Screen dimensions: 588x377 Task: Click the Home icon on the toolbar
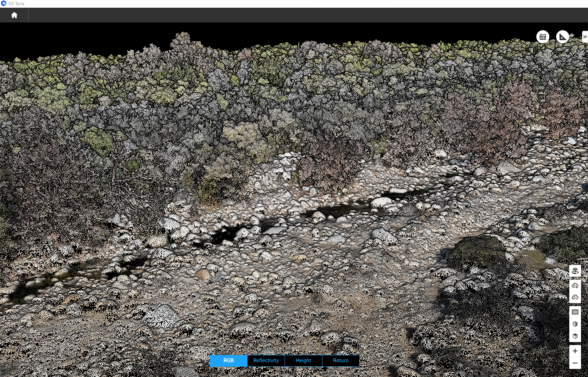tap(14, 15)
